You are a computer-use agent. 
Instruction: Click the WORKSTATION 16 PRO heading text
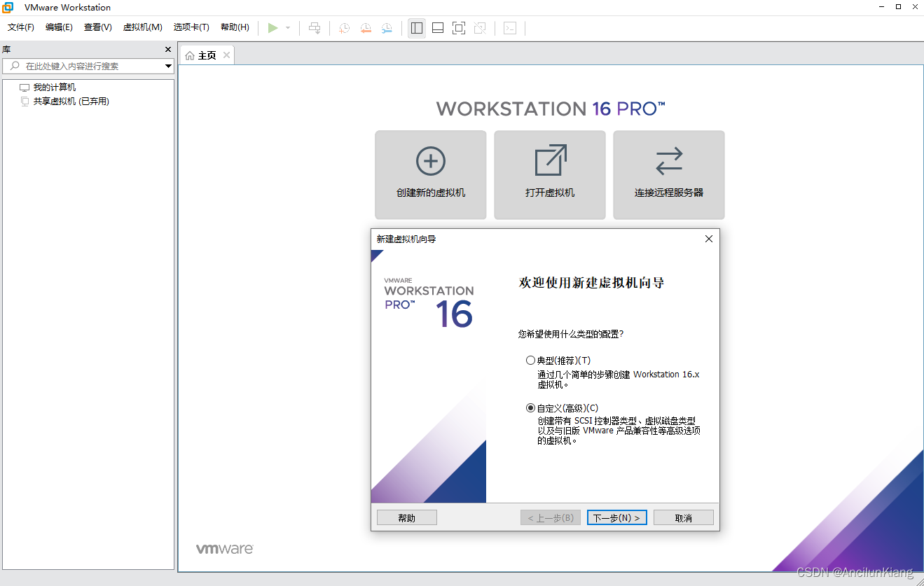click(x=551, y=109)
